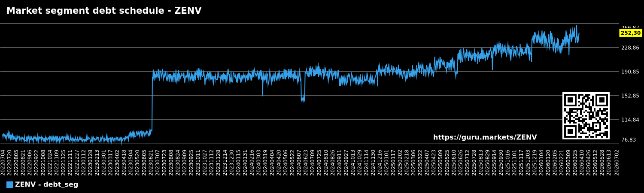
Task: Click the 114,84 y-axis label
Action: point(630,120)
